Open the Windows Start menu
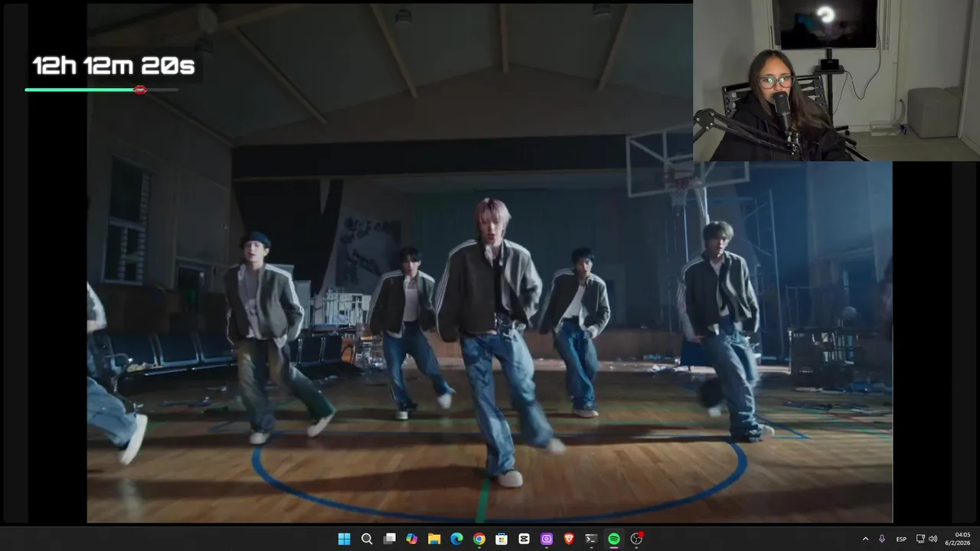This screenshot has width=980, height=551. (x=345, y=539)
